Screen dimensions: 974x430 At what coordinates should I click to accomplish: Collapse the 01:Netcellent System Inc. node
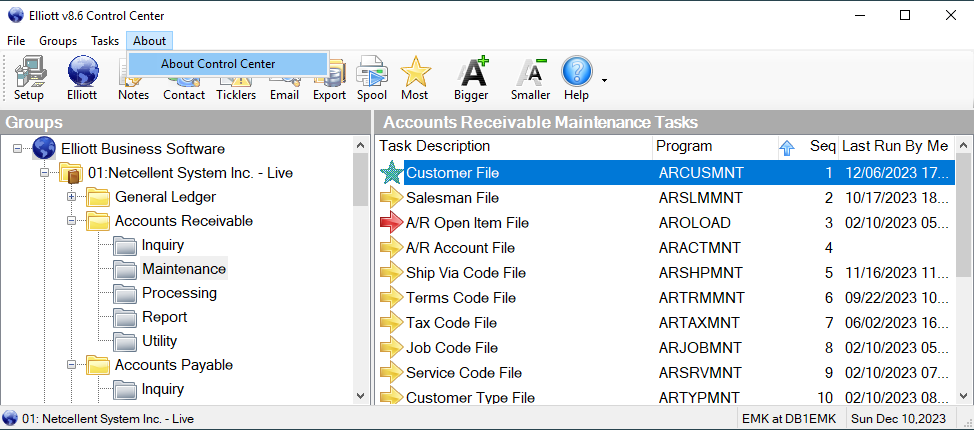click(x=45, y=173)
